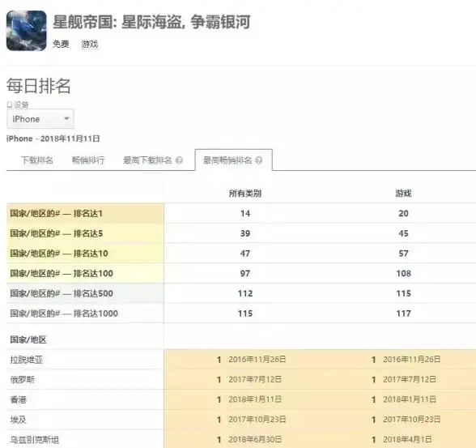
Task: Click the app title 星舰帝国: 星际海盗, 争霸银河
Action: pos(151,22)
